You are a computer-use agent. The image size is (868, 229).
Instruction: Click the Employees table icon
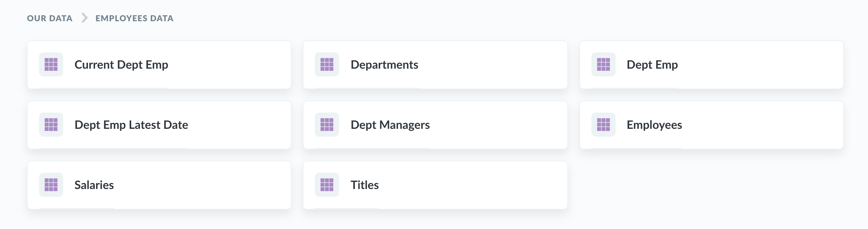click(603, 125)
